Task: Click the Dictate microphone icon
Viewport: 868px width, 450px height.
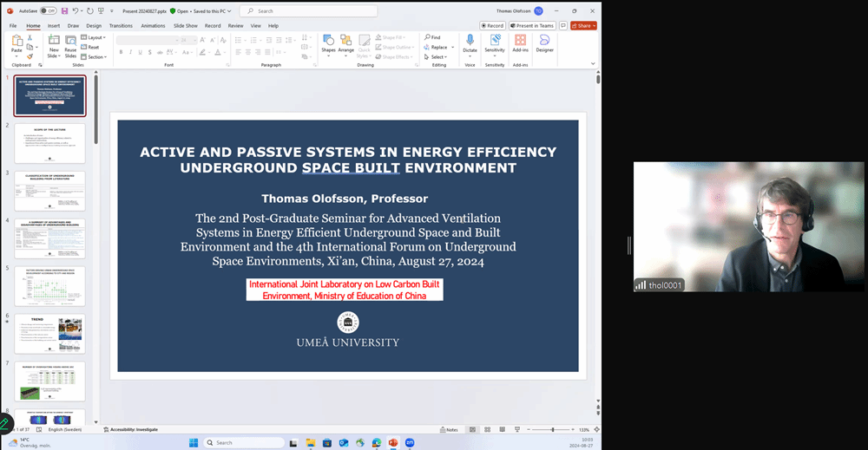Action: click(x=470, y=40)
